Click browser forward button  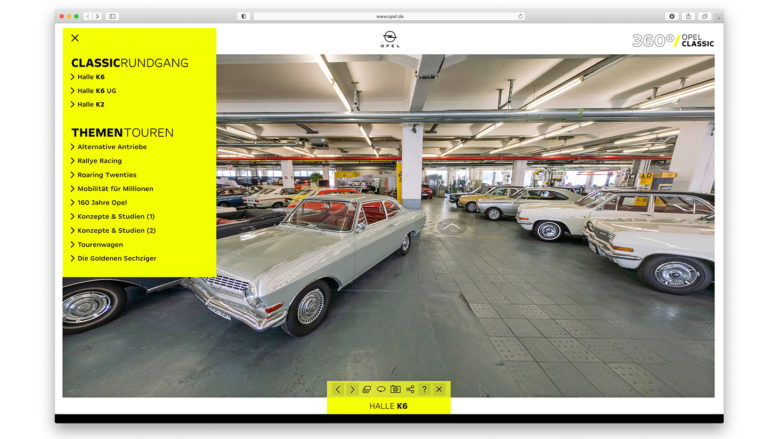tap(98, 16)
